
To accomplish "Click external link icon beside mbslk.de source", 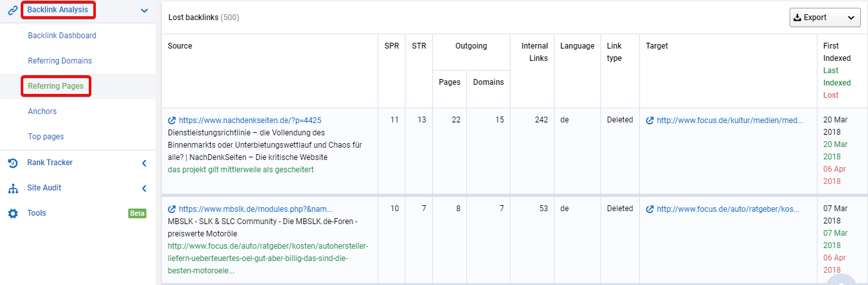I will coord(172,209).
